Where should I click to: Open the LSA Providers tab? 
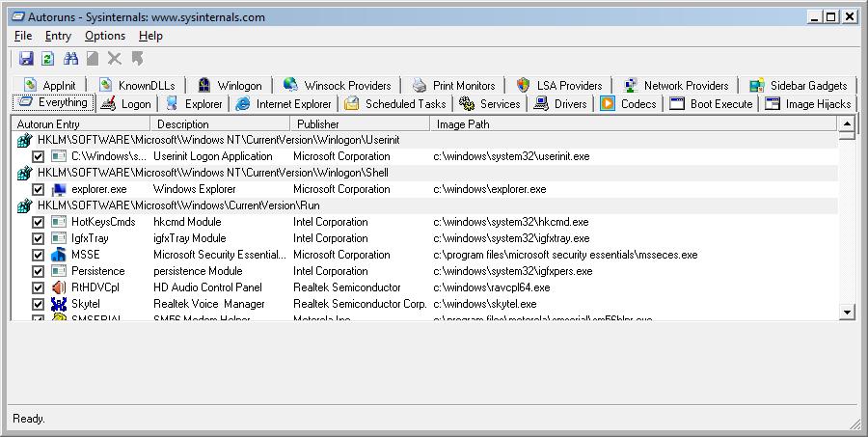point(558,85)
